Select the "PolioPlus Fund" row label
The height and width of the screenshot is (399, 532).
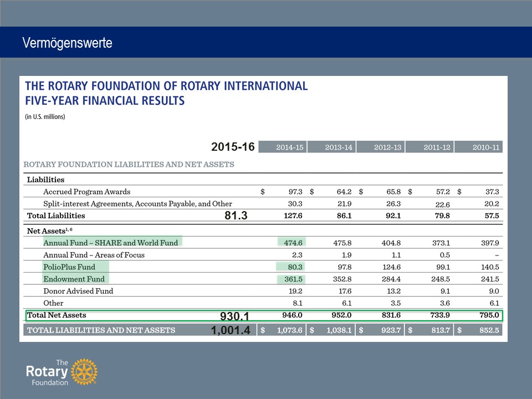point(69,267)
